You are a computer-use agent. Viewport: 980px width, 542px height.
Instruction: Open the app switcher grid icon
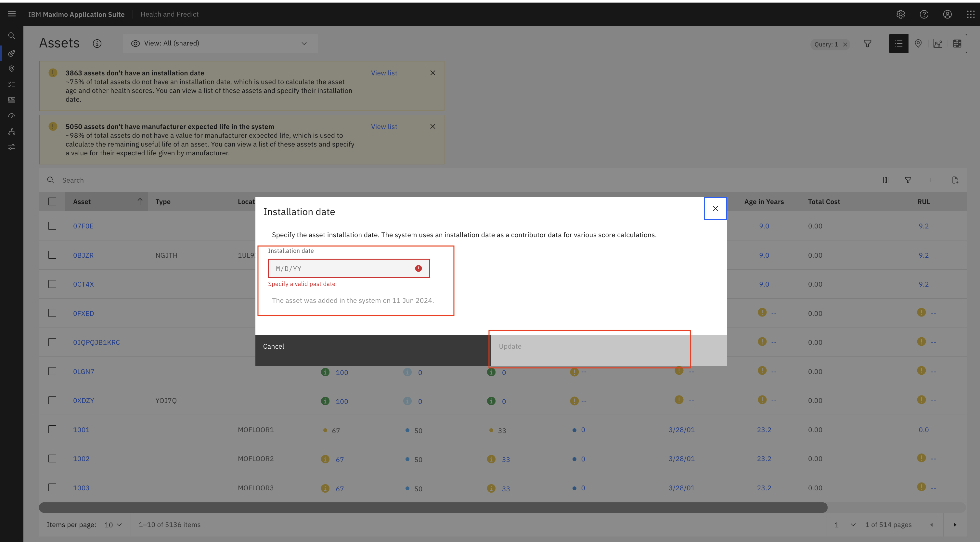pyautogui.click(x=971, y=14)
